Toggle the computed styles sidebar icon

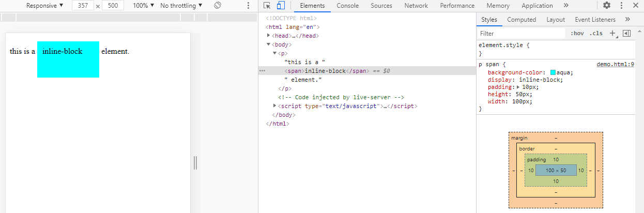[x=626, y=33]
